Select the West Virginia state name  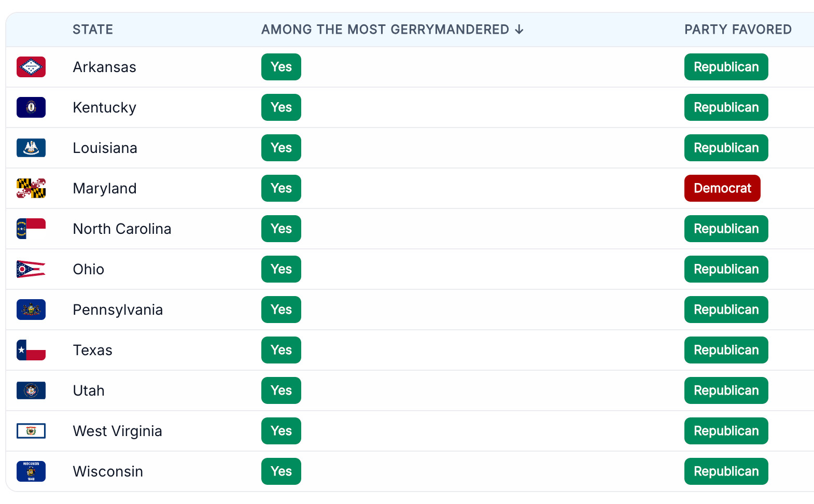coord(118,431)
